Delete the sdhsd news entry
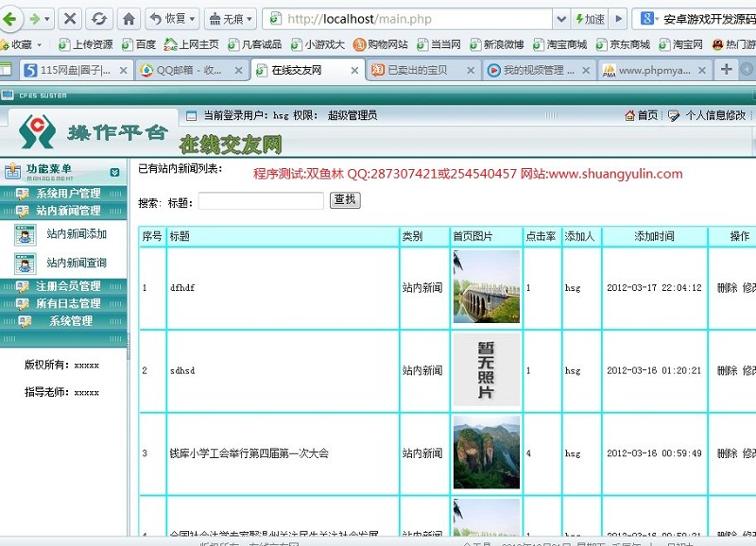The width and height of the screenshot is (756, 546). tap(727, 370)
